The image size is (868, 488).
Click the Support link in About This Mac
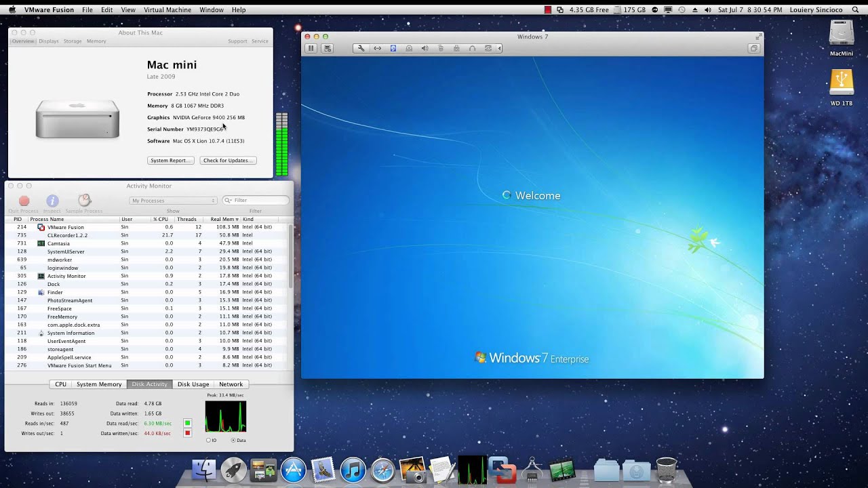click(x=237, y=41)
